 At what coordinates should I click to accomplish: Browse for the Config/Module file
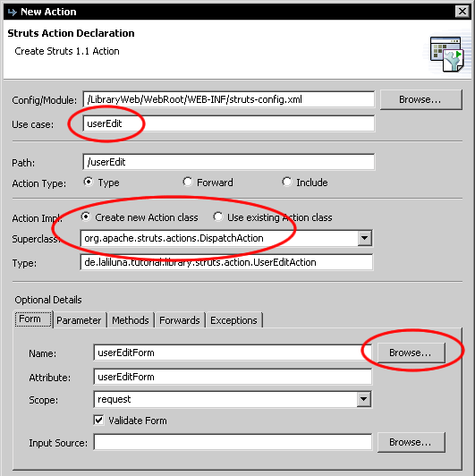[x=420, y=99]
